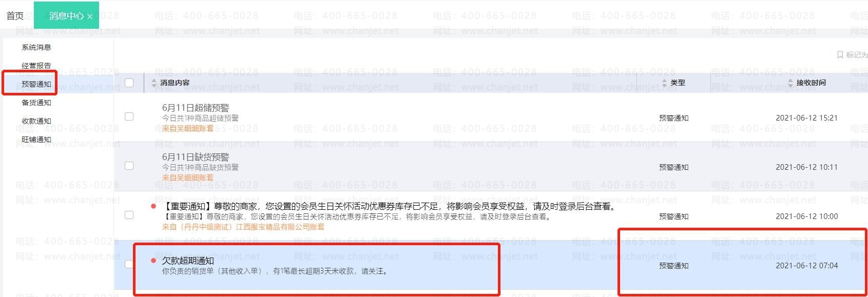Open the 系统消息 category
Viewport: 868px width, 297px height.
(x=36, y=47)
